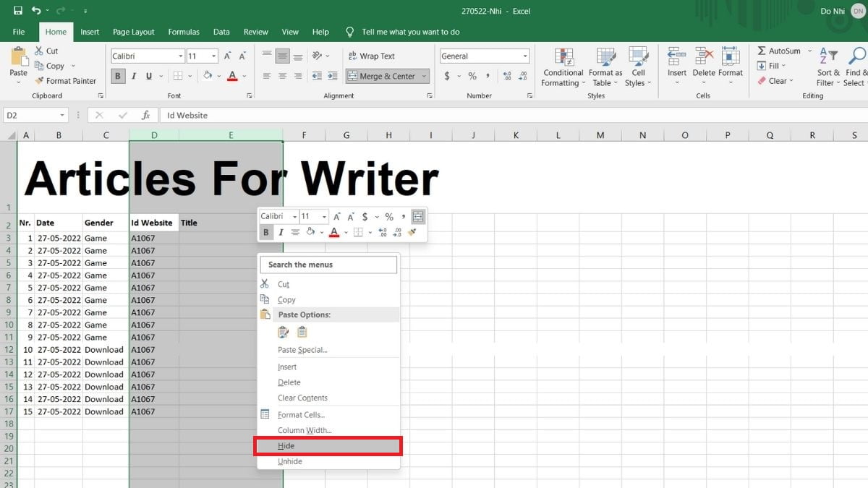Open Conditional Formatting

coord(563,69)
